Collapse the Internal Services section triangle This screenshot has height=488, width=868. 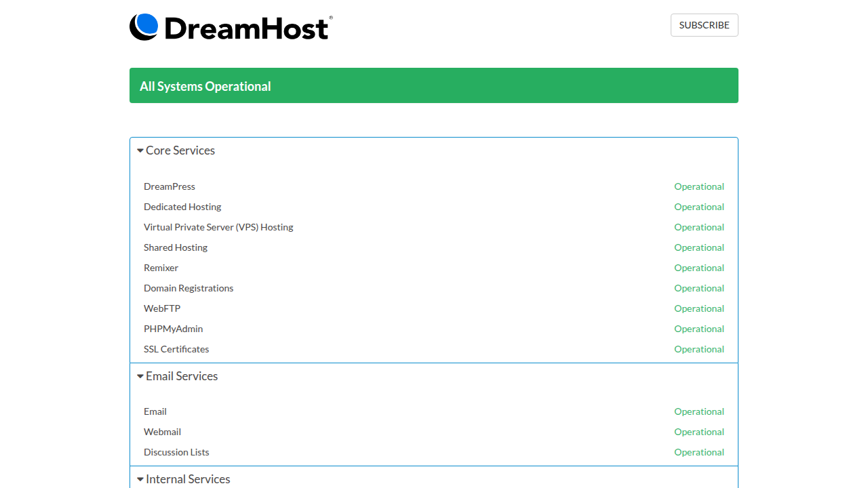(140, 479)
